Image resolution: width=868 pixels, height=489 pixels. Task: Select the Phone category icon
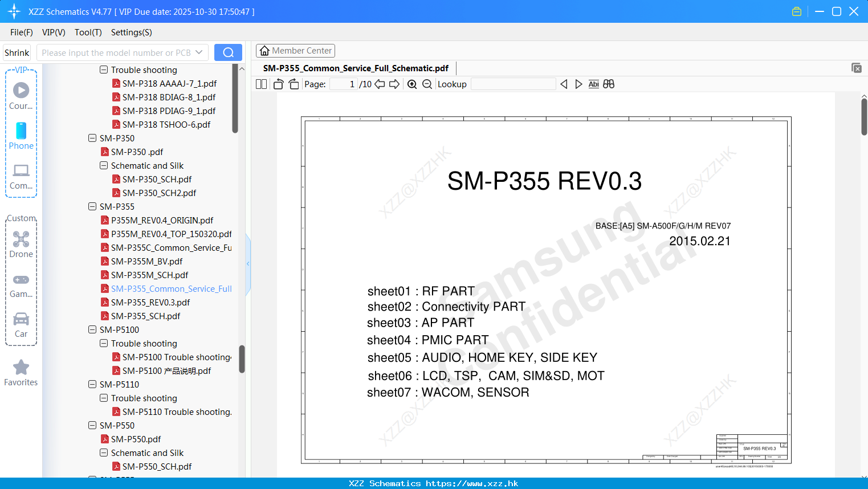pos(21,136)
